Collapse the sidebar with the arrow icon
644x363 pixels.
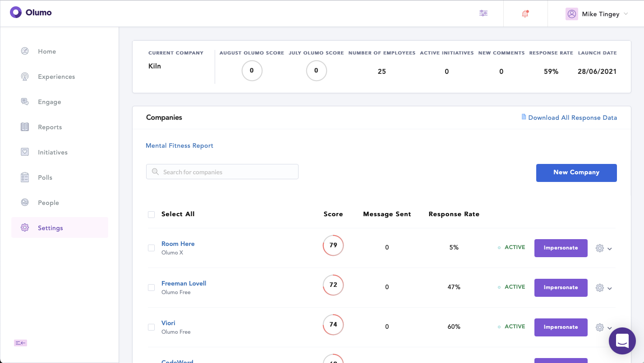21,343
